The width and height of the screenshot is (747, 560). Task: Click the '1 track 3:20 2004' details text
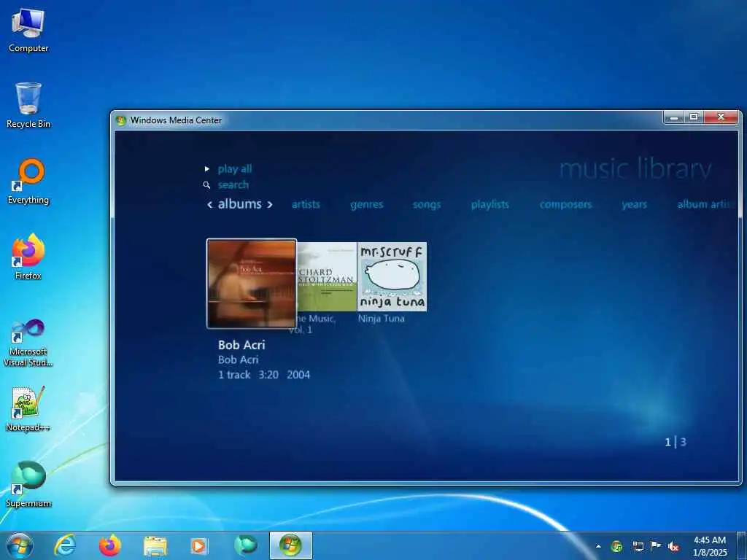pos(264,375)
